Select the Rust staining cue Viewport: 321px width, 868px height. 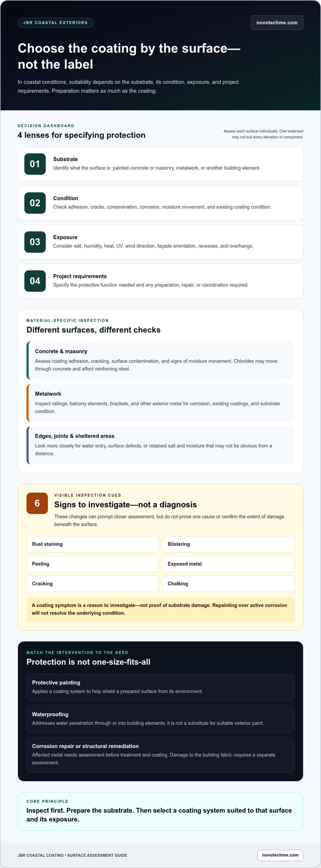click(93, 544)
